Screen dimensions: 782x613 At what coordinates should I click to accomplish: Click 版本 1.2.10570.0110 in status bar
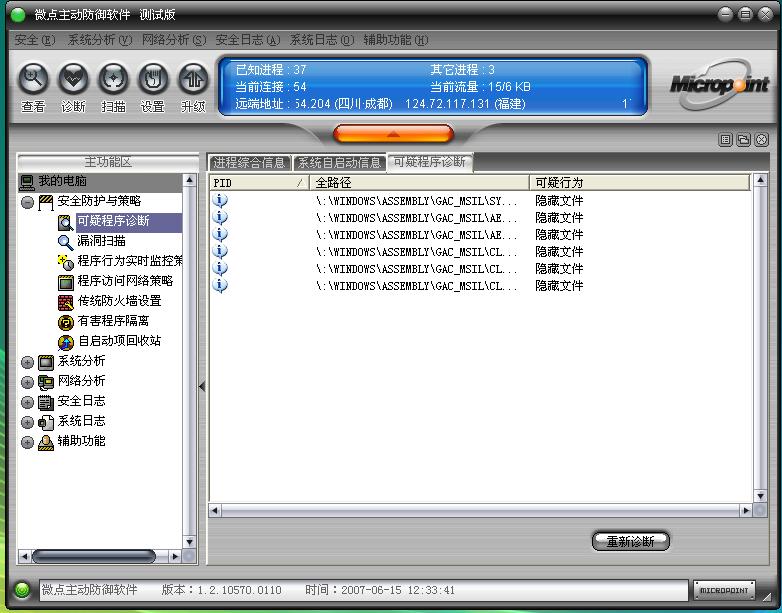[221, 590]
